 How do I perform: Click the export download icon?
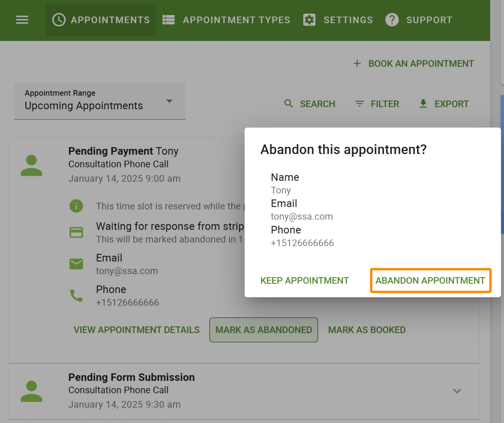pos(423,104)
